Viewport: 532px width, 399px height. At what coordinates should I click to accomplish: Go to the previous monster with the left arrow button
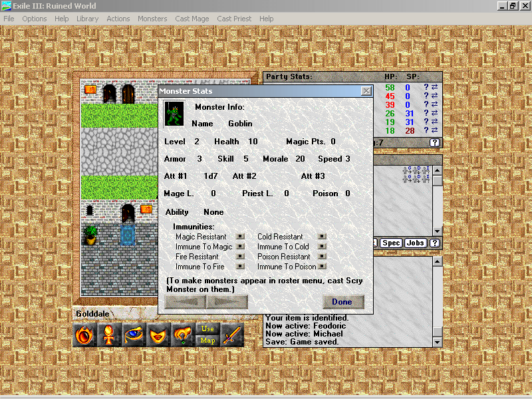(186, 302)
